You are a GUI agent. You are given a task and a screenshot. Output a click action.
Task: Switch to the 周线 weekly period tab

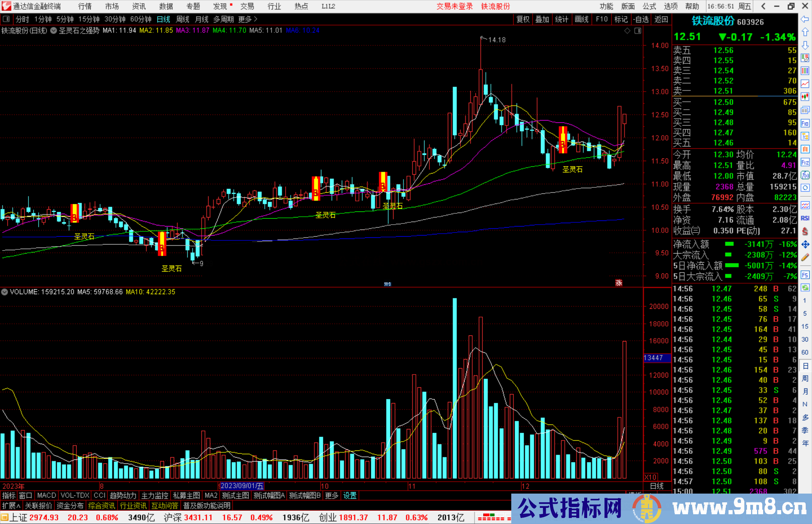click(183, 19)
